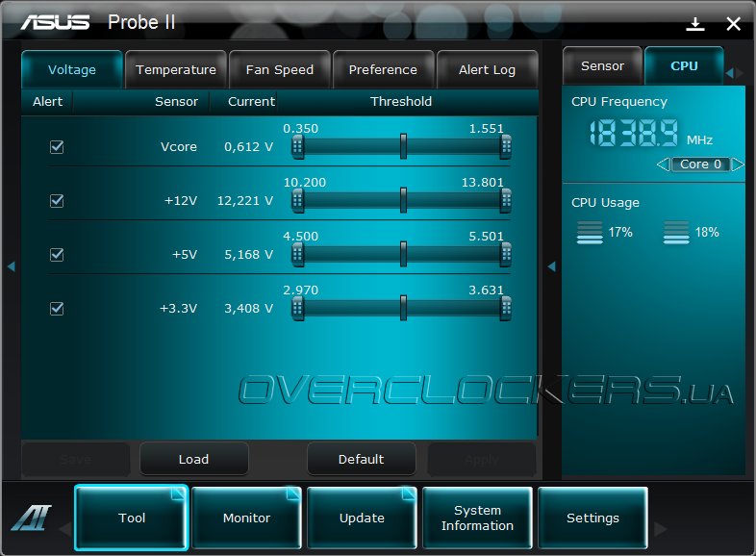Click Vcore middle slider marker
Image resolution: width=756 pixels, height=556 pixels.
coord(403,146)
